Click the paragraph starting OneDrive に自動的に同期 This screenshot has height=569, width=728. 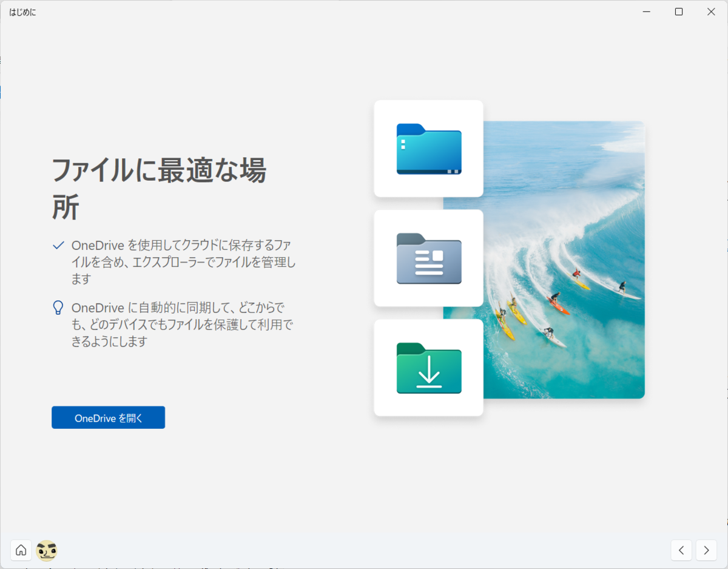point(182,325)
